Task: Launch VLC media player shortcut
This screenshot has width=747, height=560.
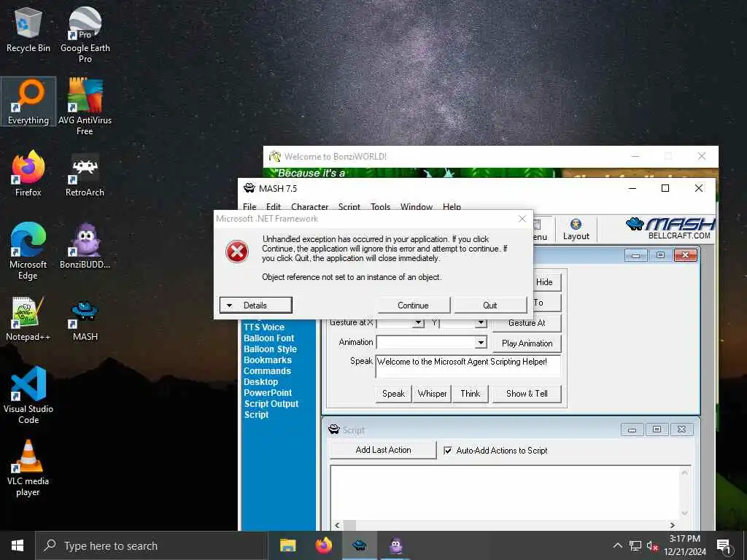Action: click(28, 468)
